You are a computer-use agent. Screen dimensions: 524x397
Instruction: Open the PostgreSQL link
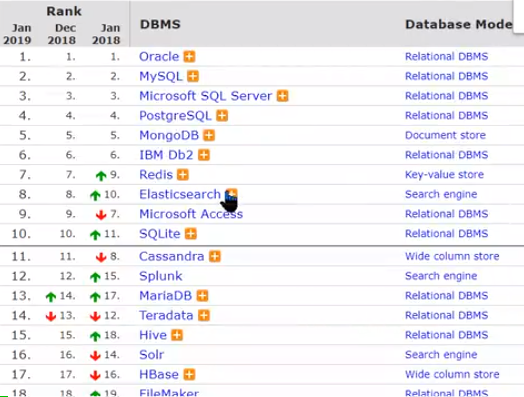click(x=175, y=116)
